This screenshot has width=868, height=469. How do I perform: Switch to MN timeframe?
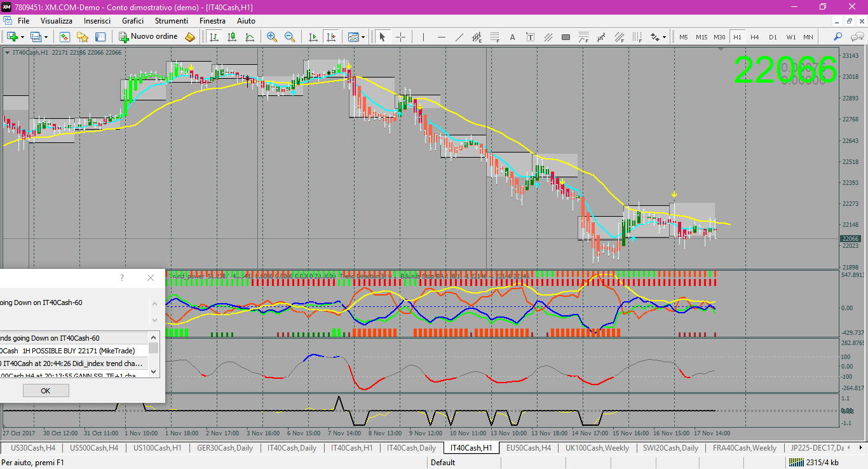tap(808, 37)
